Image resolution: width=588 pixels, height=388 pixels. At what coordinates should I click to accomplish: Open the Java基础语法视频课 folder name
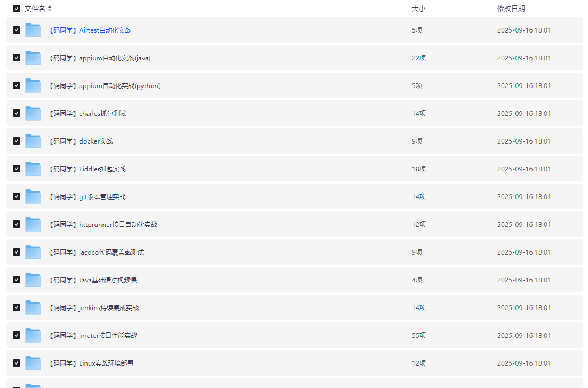click(x=92, y=280)
